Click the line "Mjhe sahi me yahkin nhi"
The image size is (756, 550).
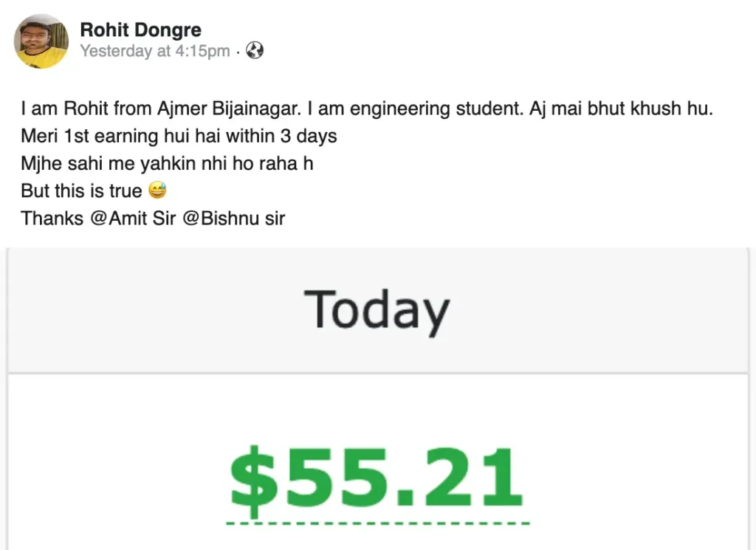pyautogui.click(x=118, y=164)
